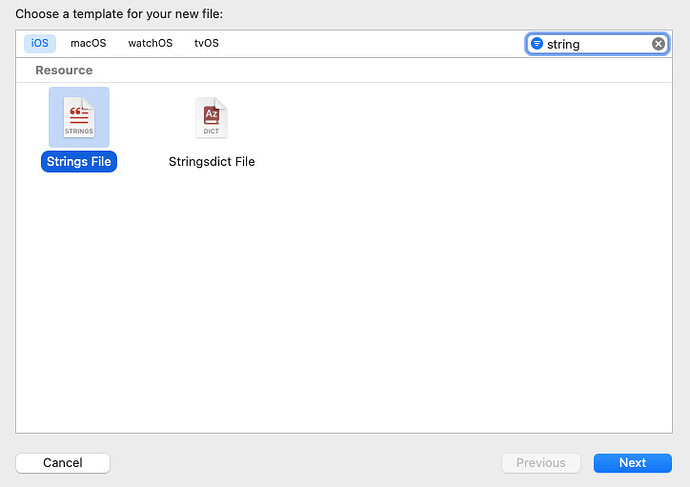The height and width of the screenshot is (487, 690).
Task: Select the Strings File template icon
Action: tap(78, 117)
